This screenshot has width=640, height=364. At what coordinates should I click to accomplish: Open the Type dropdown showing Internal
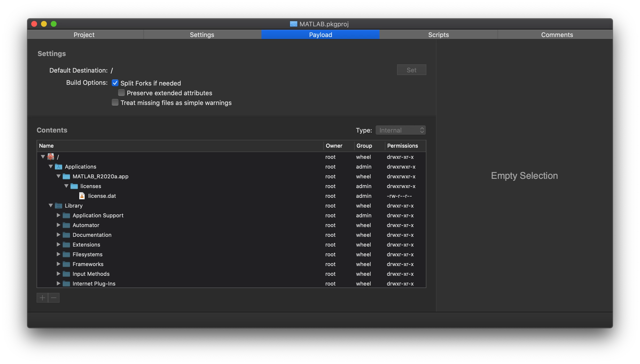400,130
